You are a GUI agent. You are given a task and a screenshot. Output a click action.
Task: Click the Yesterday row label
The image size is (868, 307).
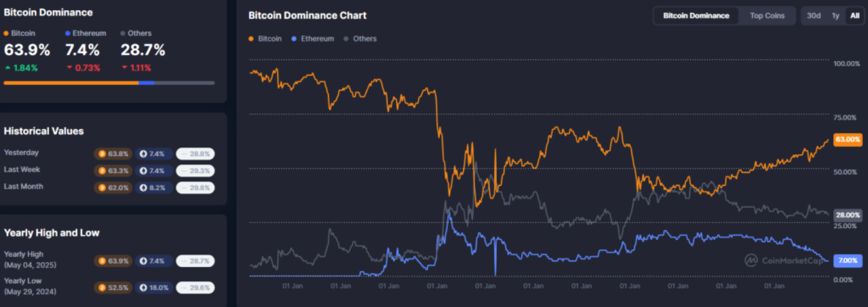[21, 152]
